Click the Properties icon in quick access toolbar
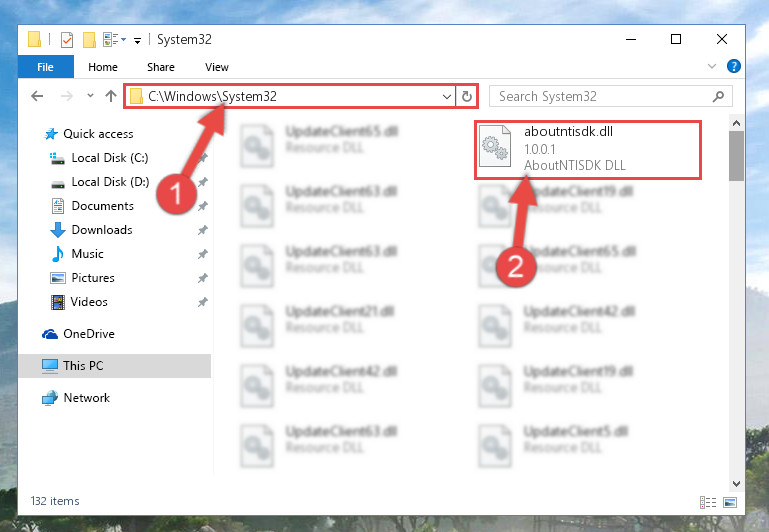 67,40
